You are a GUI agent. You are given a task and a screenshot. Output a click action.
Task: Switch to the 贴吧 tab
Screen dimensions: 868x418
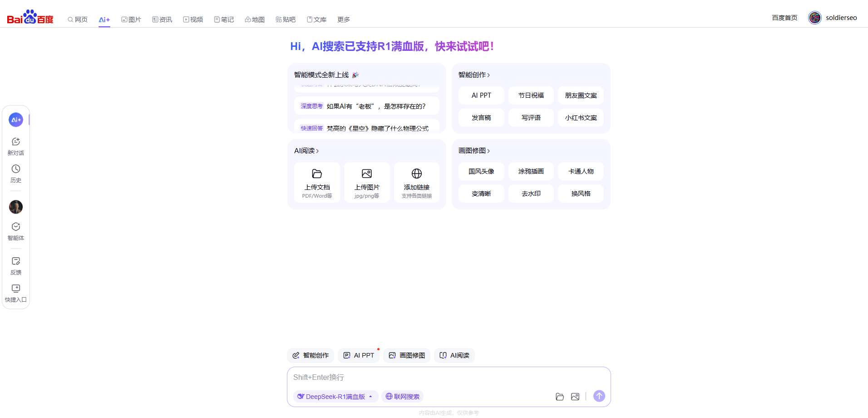pyautogui.click(x=286, y=20)
